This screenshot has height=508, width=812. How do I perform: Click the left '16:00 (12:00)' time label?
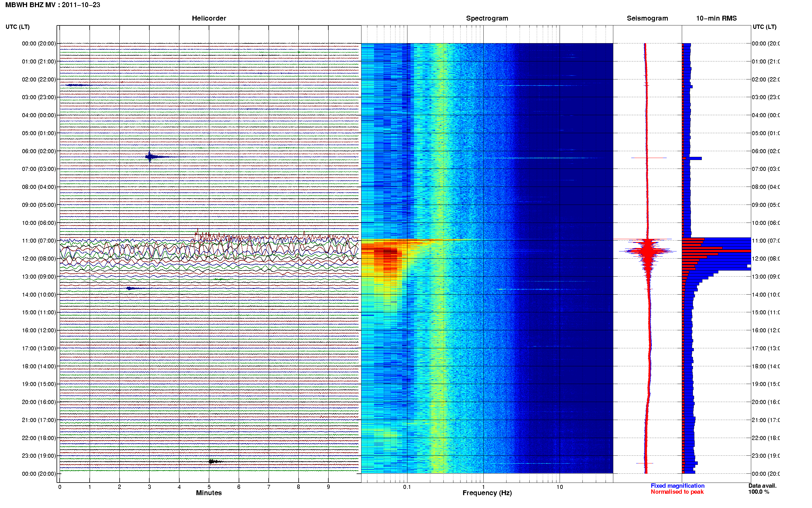(39, 330)
